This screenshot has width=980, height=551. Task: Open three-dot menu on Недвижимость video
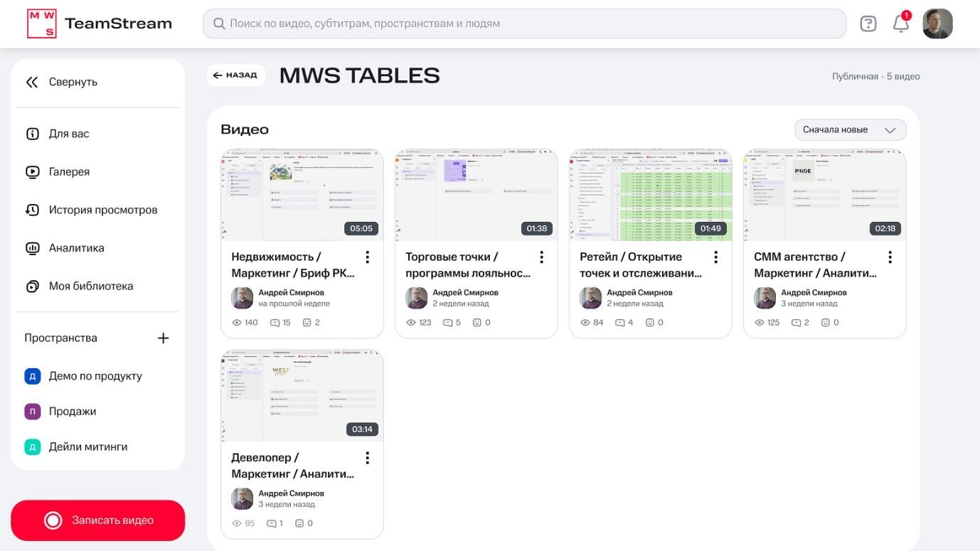pos(367,257)
